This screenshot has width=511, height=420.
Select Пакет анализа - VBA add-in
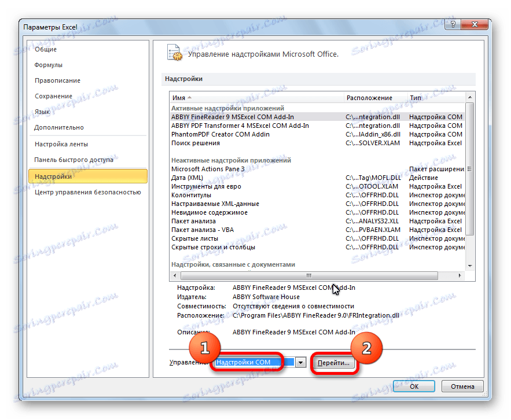[x=317, y=230]
